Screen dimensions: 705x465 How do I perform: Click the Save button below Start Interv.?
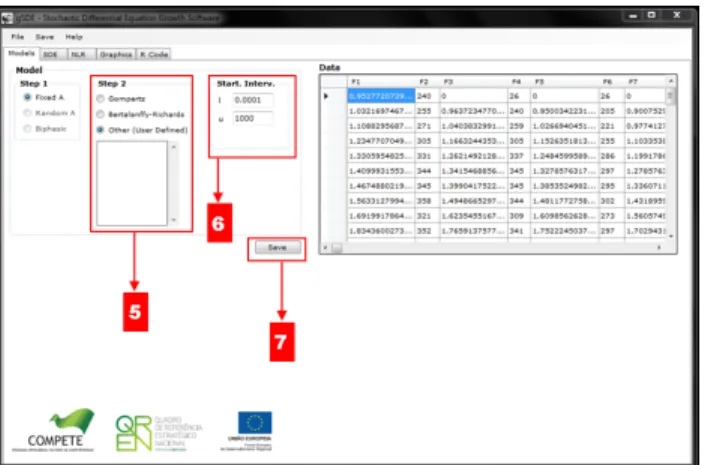[x=277, y=247]
